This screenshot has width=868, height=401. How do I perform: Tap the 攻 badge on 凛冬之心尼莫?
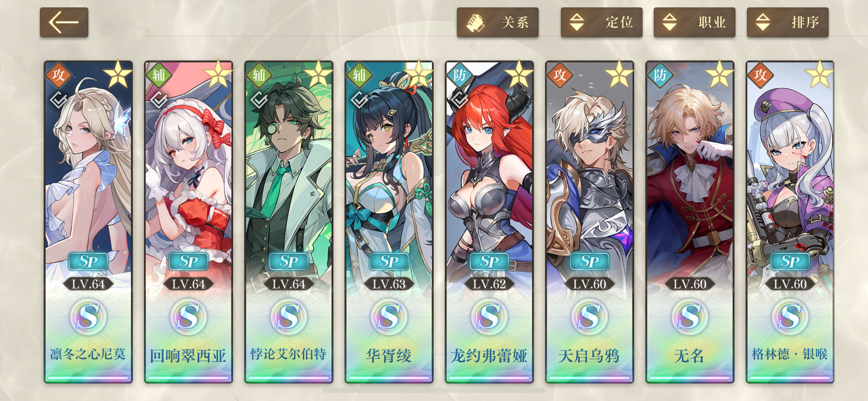pos(59,75)
